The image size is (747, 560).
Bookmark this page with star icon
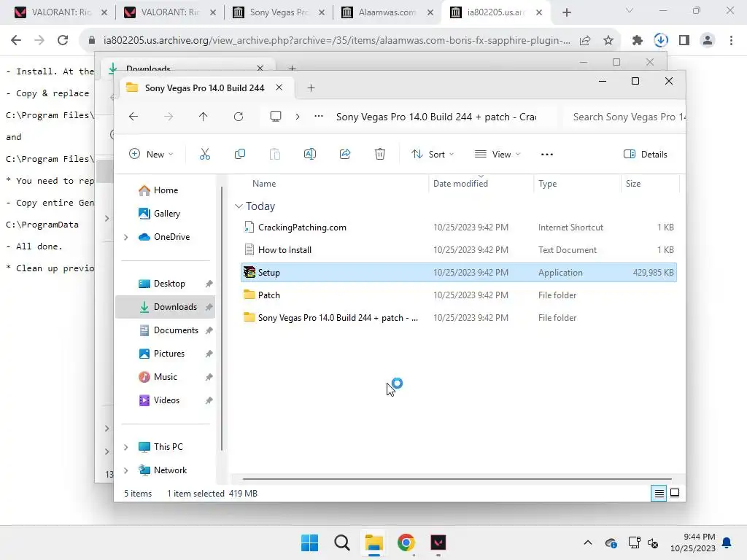pos(608,41)
